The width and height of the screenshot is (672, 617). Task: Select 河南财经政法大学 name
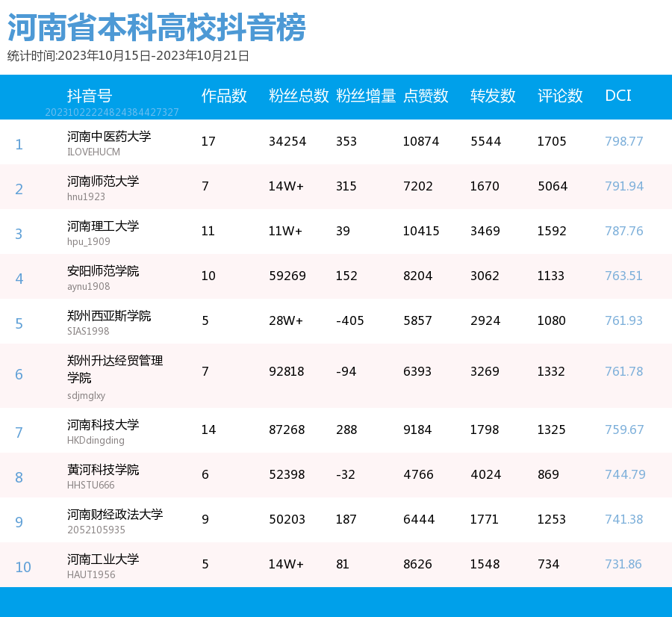[x=115, y=514]
